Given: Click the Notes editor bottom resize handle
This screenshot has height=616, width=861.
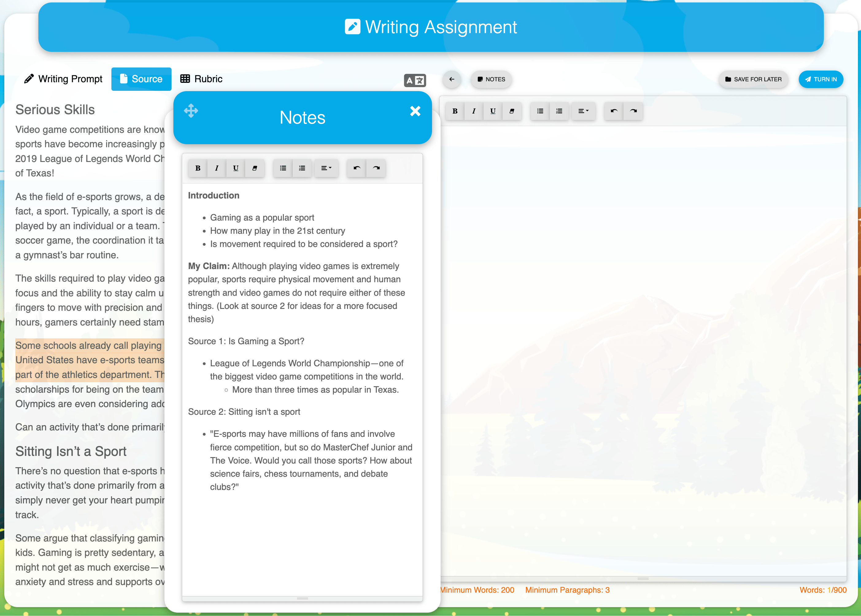Looking at the screenshot, I should click(302, 598).
